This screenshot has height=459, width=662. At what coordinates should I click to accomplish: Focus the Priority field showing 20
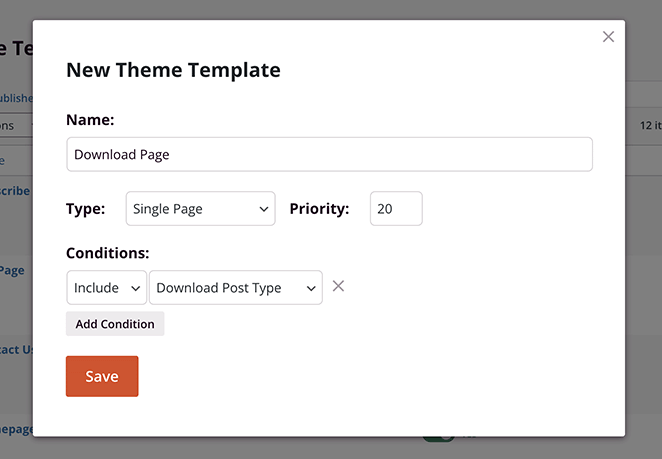(x=396, y=209)
